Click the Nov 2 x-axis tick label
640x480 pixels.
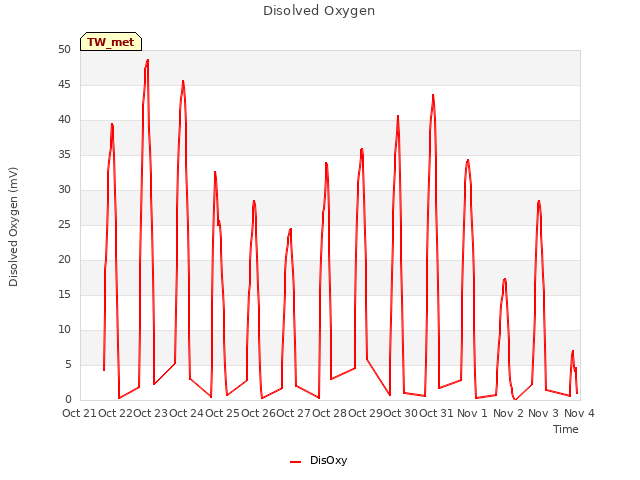tap(508, 413)
